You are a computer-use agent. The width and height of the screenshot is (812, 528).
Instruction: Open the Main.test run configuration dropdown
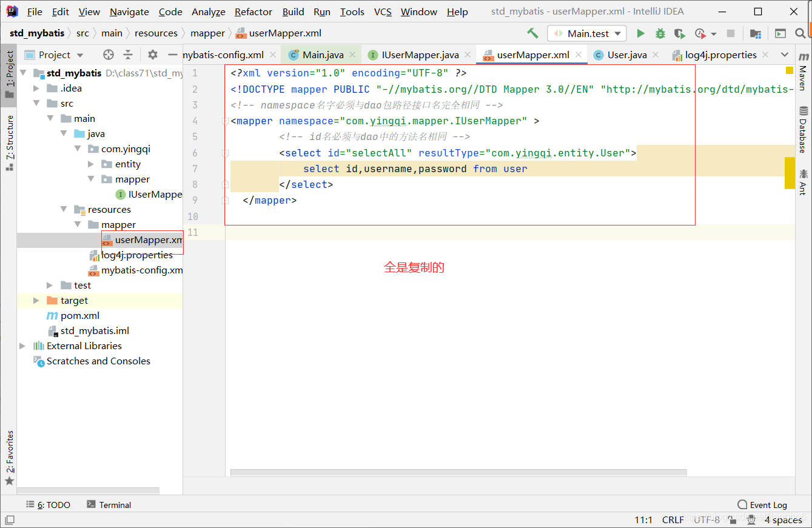tap(586, 33)
